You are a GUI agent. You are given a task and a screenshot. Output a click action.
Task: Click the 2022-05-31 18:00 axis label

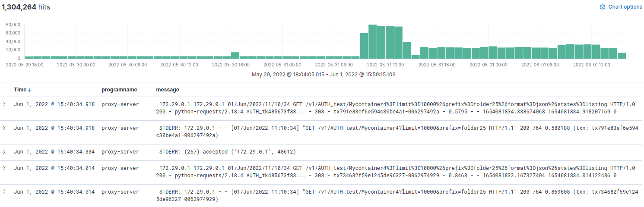tap(437, 65)
